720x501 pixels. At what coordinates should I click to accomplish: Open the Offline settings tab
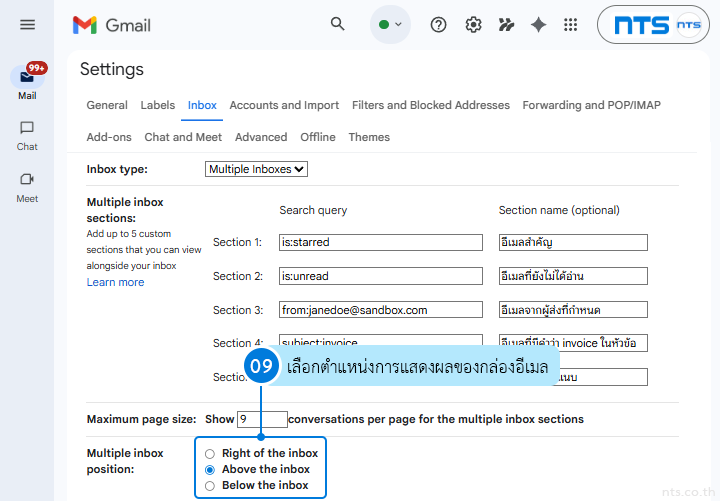click(318, 137)
